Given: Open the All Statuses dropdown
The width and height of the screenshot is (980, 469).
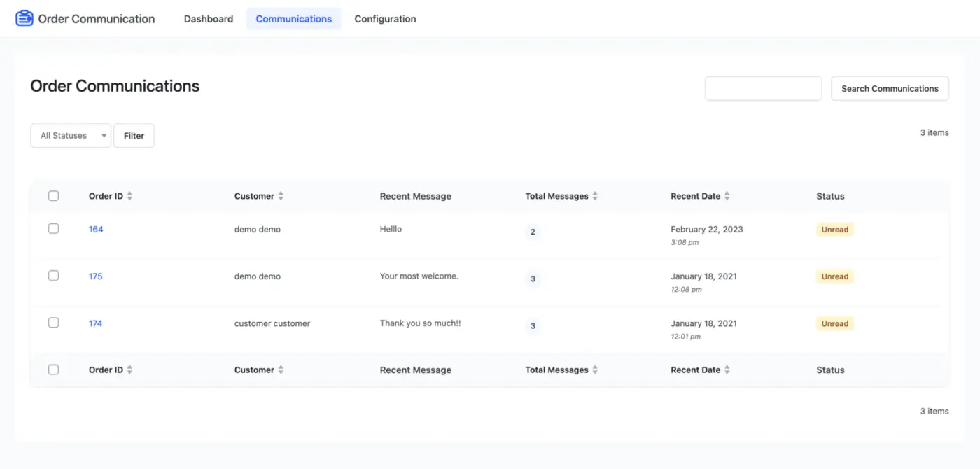Looking at the screenshot, I should (x=70, y=135).
